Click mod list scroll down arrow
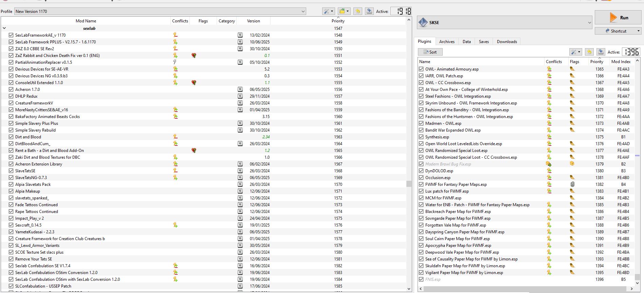644x293 pixels. point(409,289)
